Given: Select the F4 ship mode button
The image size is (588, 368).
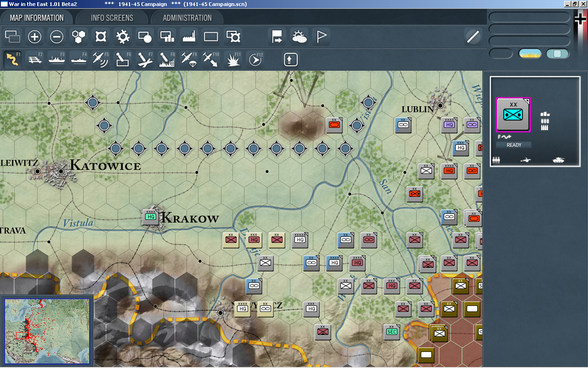Looking at the screenshot, I should tap(79, 59).
